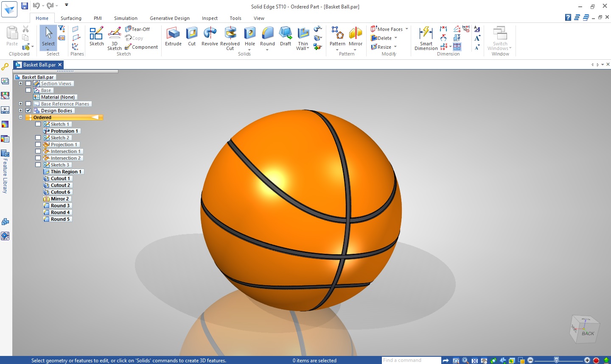This screenshot has height=364, width=611.
Task: Open the Help question mark icon
Action: (568, 17)
